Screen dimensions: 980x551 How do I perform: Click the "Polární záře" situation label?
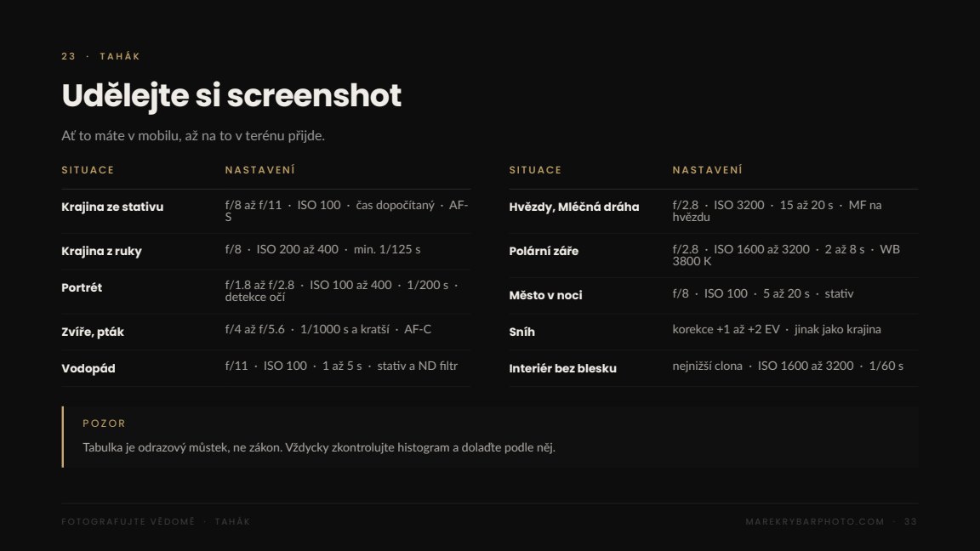[x=544, y=251]
